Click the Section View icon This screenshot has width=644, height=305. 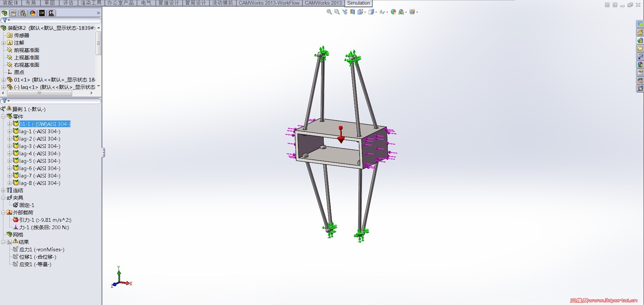tap(353, 12)
